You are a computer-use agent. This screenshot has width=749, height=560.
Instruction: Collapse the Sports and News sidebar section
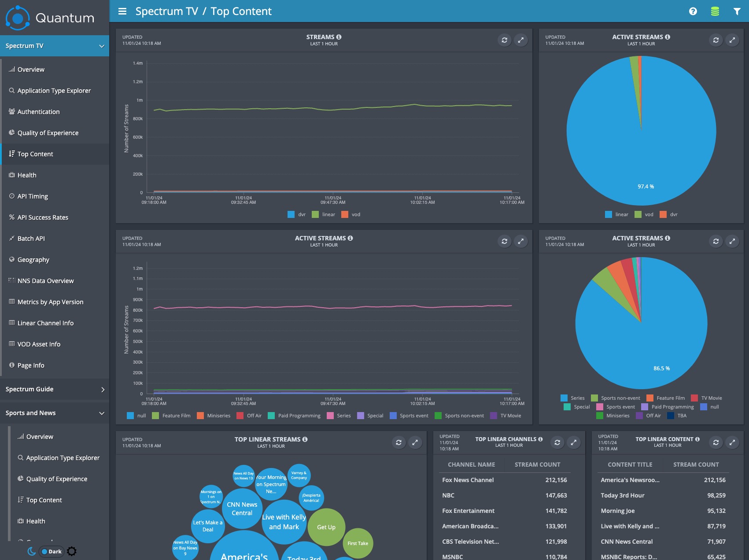[55, 413]
